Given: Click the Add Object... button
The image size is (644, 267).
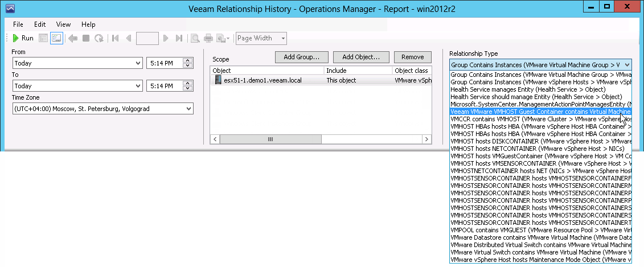Looking at the screenshot, I should point(360,57).
